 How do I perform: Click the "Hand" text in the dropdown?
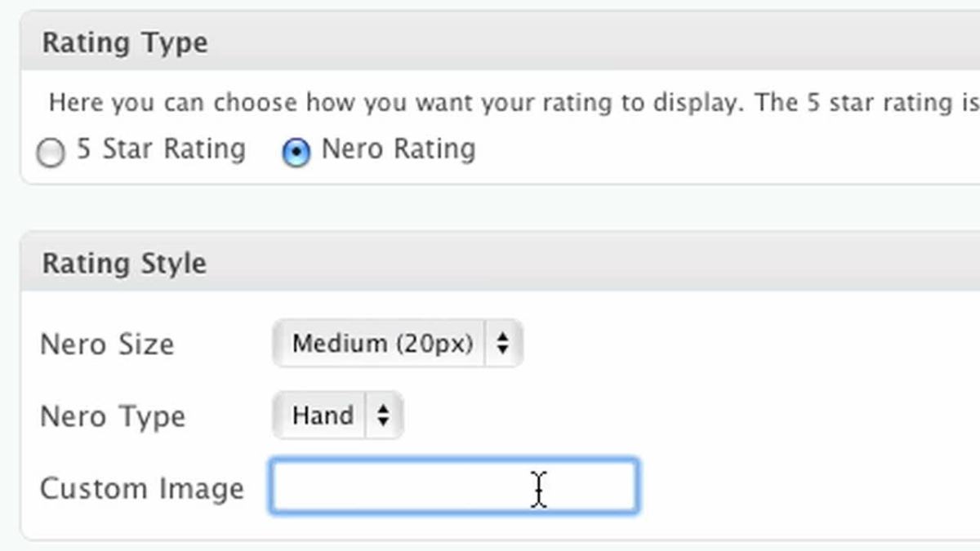[x=323, y=416]
